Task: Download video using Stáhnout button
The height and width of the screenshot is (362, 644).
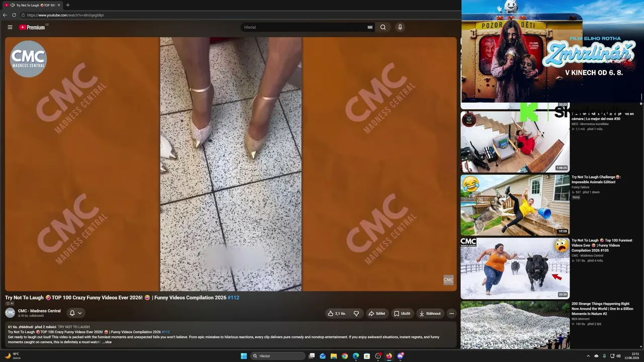Action: [x=430, y=313]
